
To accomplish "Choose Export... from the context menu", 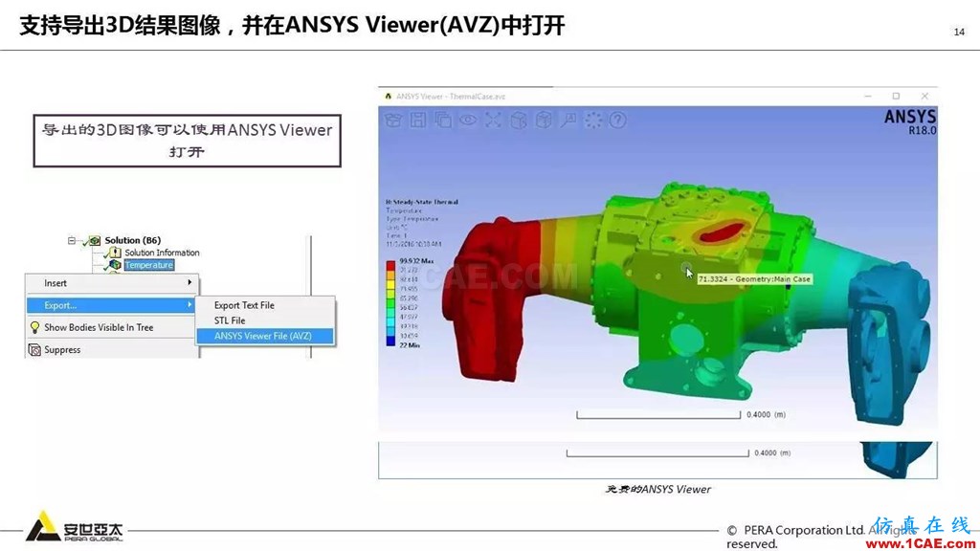I will click(x=112, y=305).
